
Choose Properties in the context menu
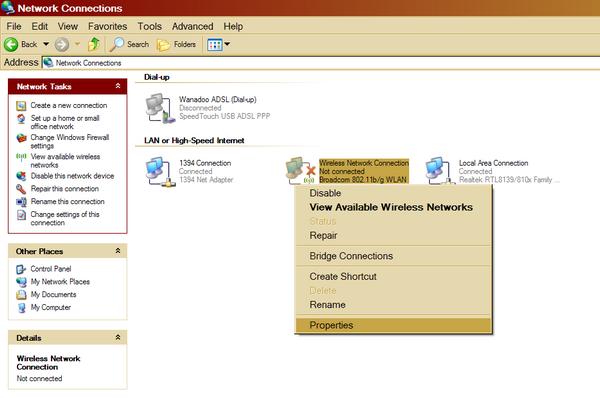pos(393,325)
